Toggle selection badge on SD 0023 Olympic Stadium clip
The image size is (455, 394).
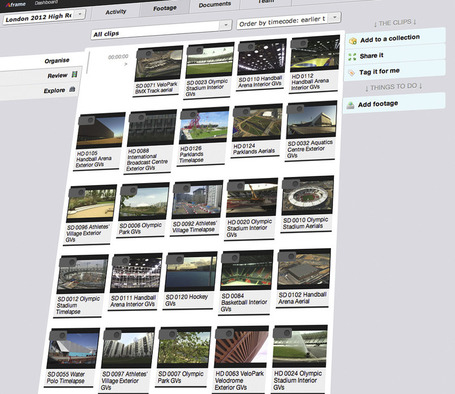tap(196, 50)
